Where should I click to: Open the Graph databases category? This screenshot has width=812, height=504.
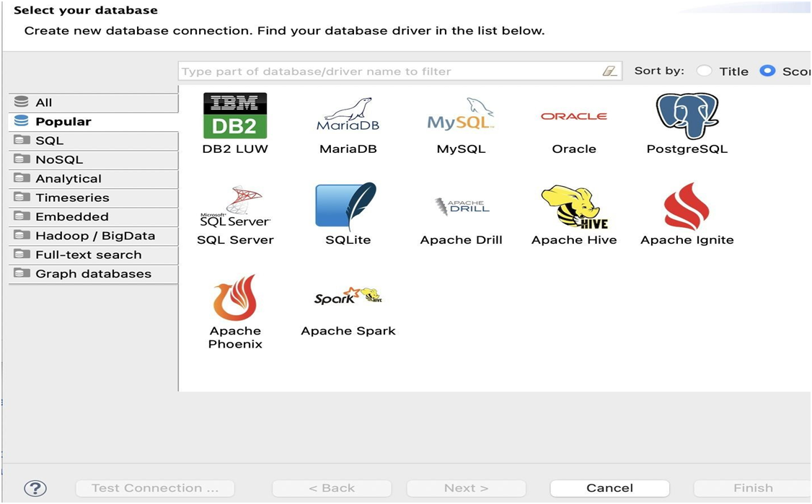(x=94, y=274)
